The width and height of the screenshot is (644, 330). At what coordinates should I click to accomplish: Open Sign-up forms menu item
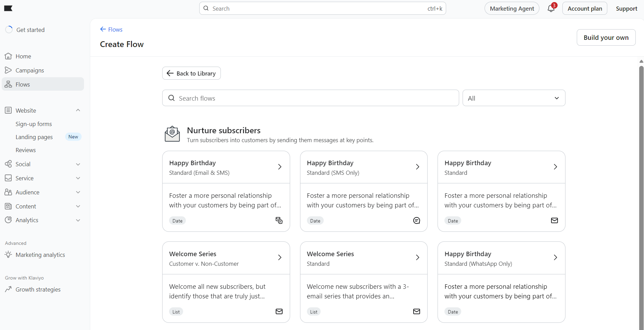(34, 124)
